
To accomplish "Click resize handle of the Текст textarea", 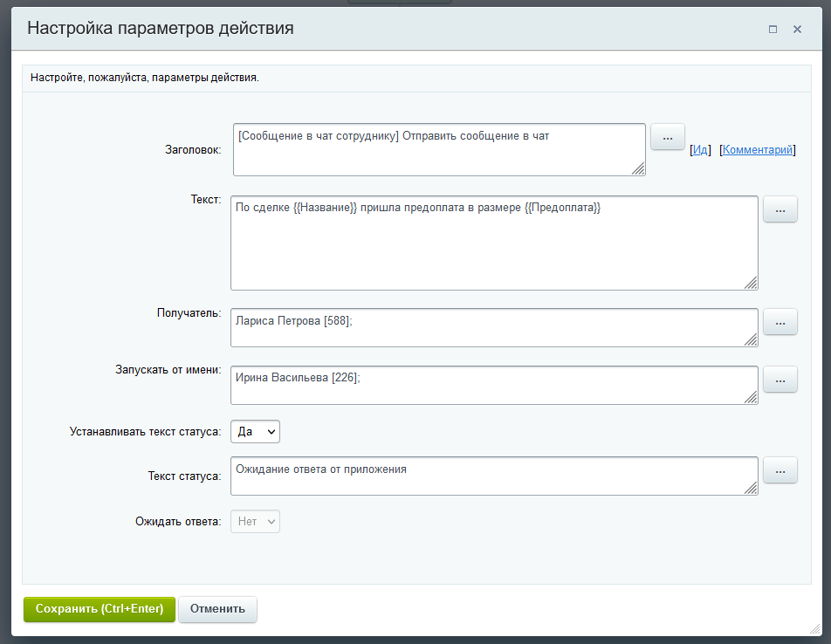I will click(751, 283).
